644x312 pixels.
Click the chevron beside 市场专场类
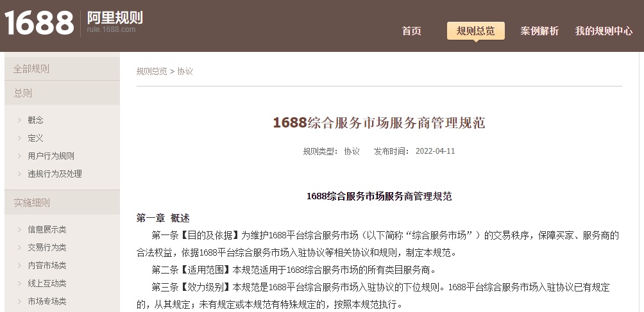(x=19, y=301)
